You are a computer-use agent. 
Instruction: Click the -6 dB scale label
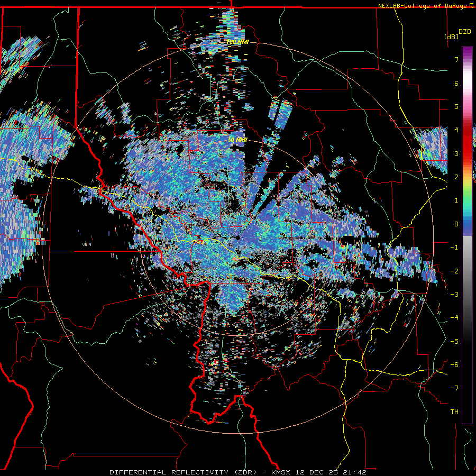pos(454,365)
